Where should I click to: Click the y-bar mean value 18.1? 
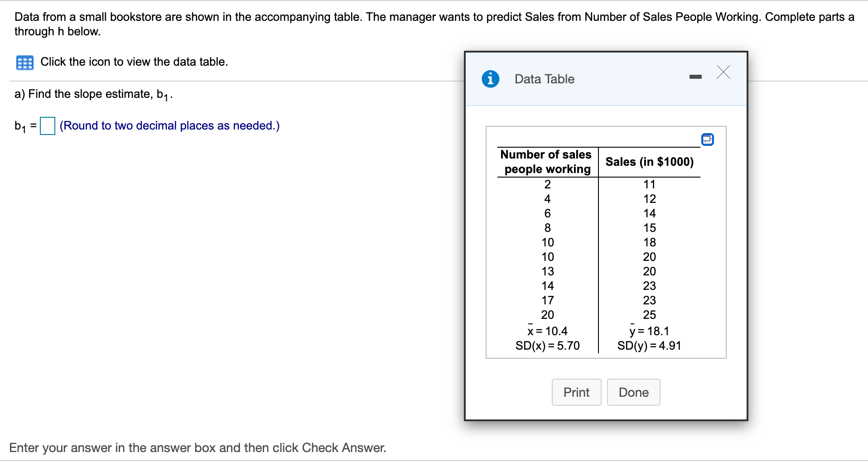649,331
